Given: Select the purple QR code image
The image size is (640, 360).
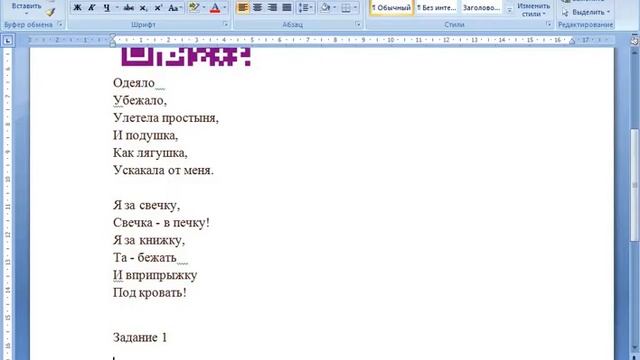Looking at the screenshot, I should (x=186, y=57).
